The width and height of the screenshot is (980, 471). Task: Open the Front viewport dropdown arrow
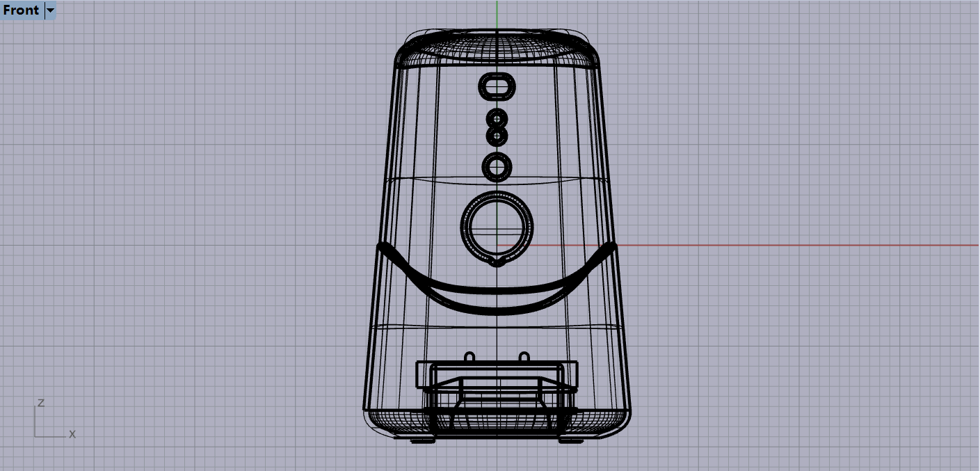(x=50, y=10)
